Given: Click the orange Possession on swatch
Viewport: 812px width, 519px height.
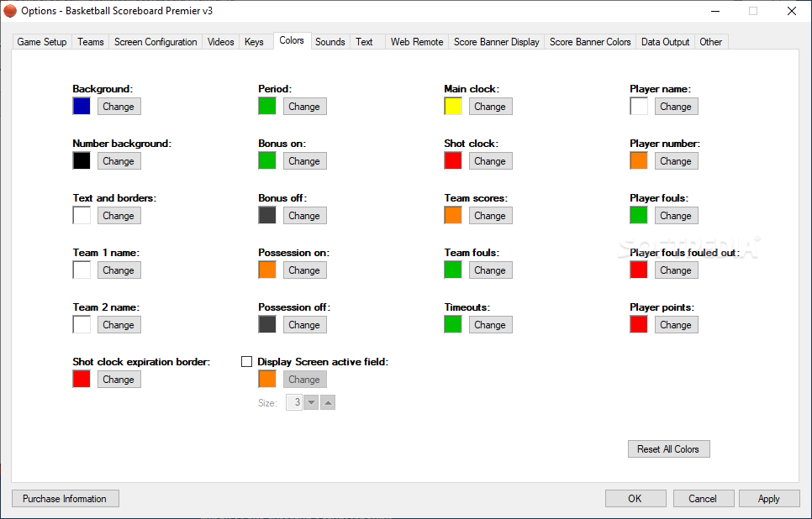Looking at the screenshot, I should pyautogui.click(x=267, y=270).
